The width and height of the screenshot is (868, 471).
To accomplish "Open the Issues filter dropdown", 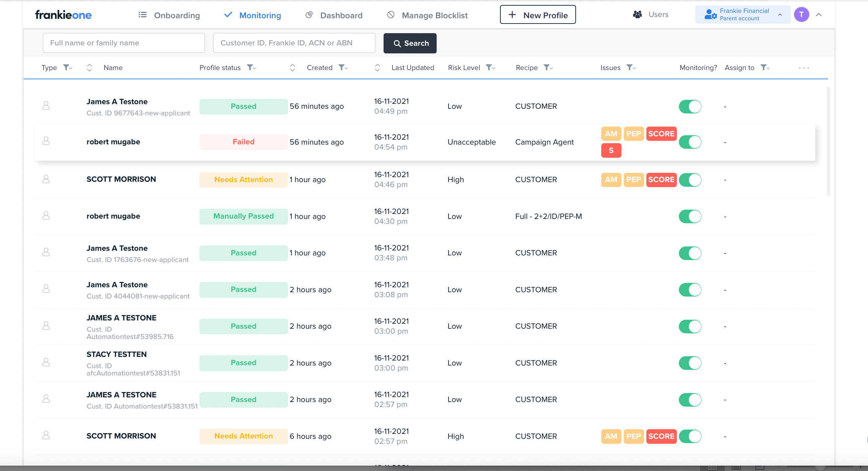I will (631, 68).
